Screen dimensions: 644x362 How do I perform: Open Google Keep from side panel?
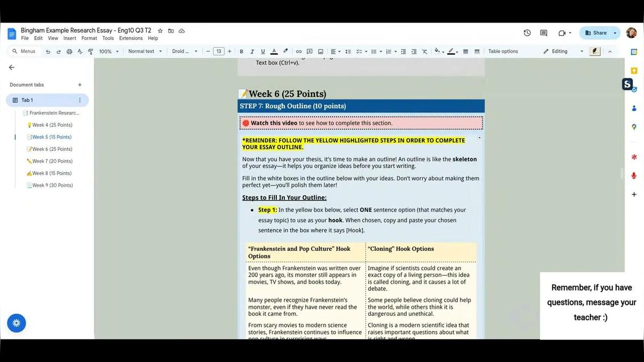tap(634, 70)
